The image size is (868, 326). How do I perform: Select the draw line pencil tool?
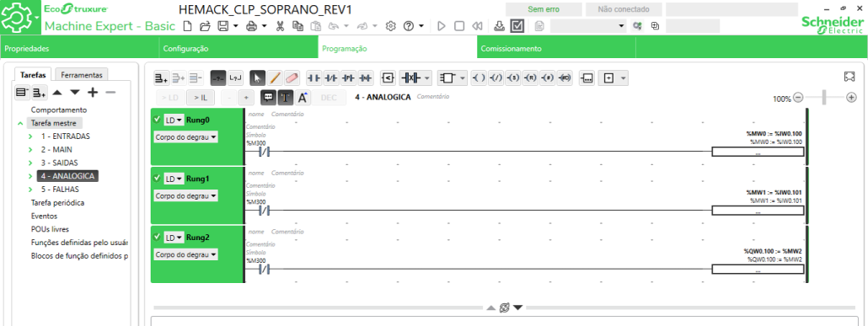(x=275, y=78)
